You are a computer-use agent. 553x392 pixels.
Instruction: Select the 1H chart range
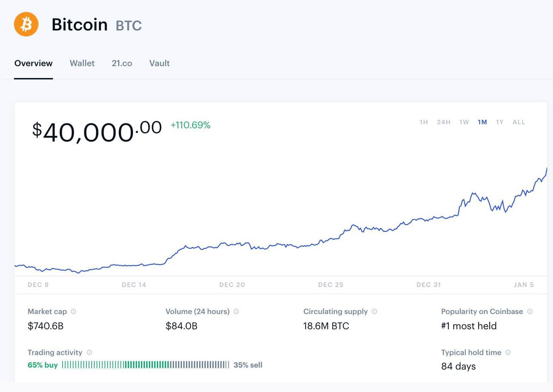[x=423, y=122]
